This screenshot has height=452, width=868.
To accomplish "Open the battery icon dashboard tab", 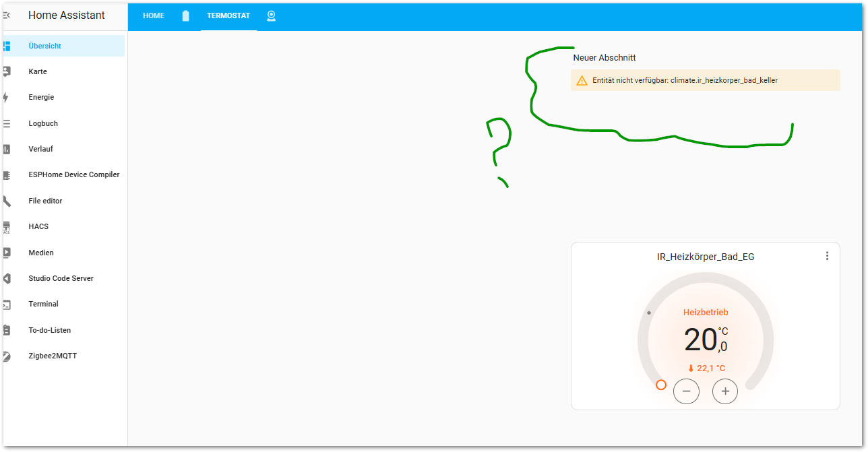I will (x=185, y=15).
